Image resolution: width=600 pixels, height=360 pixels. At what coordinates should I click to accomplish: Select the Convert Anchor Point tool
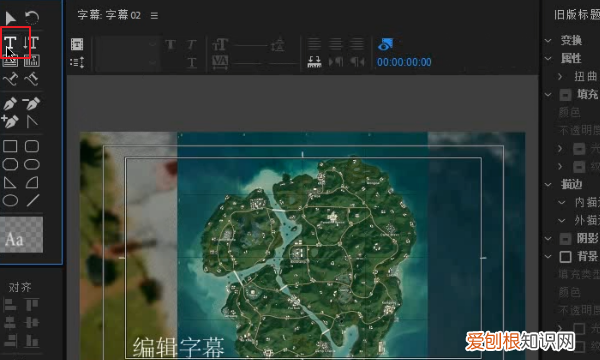click(x=32, y=122)
